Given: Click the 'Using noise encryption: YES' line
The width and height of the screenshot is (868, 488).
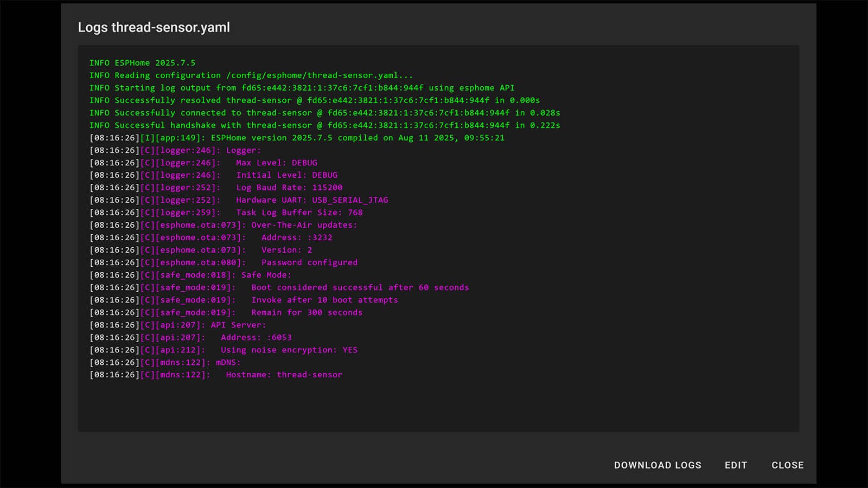Looking at the screenshot, I should (x=289, y=350).
